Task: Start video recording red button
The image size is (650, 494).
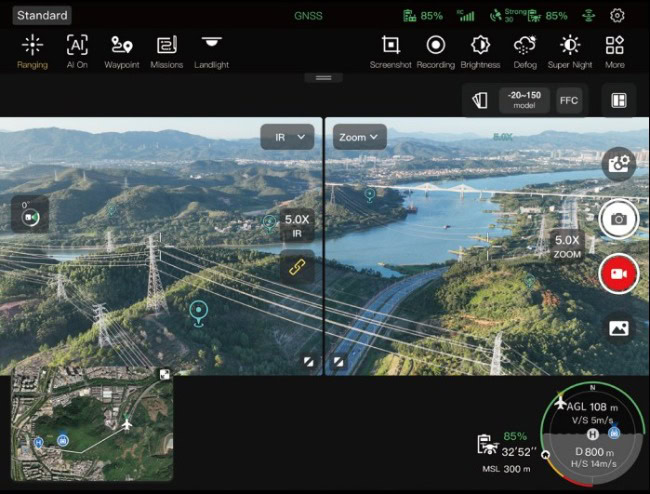Action: point(619,274)
